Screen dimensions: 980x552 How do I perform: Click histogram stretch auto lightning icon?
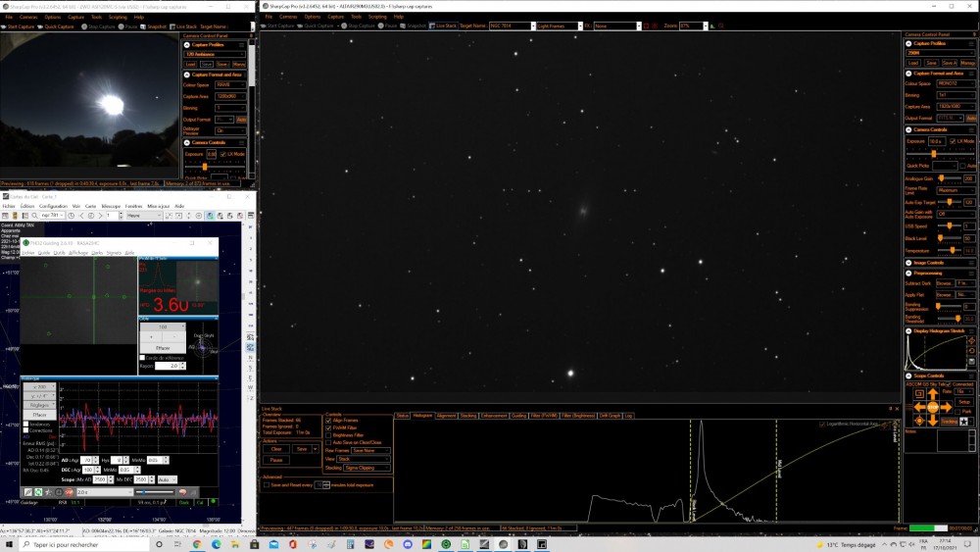pyautogui.click(x=971, y=340)
